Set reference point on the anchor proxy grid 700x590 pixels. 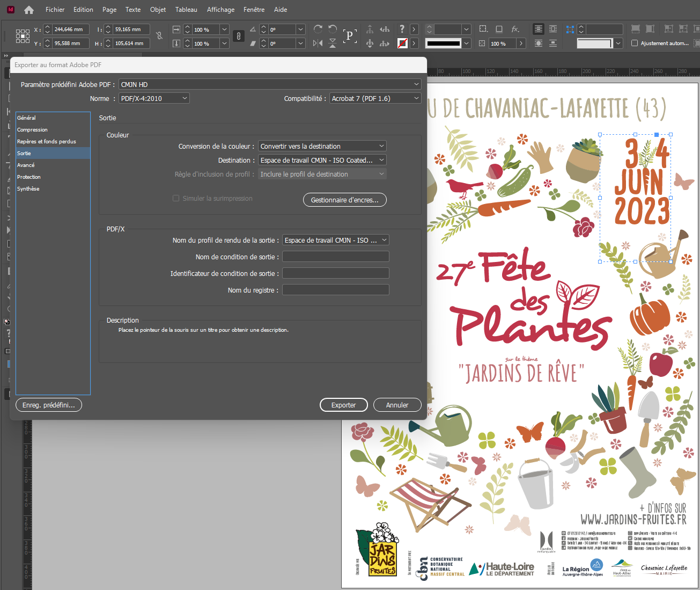tap(23, 35)
